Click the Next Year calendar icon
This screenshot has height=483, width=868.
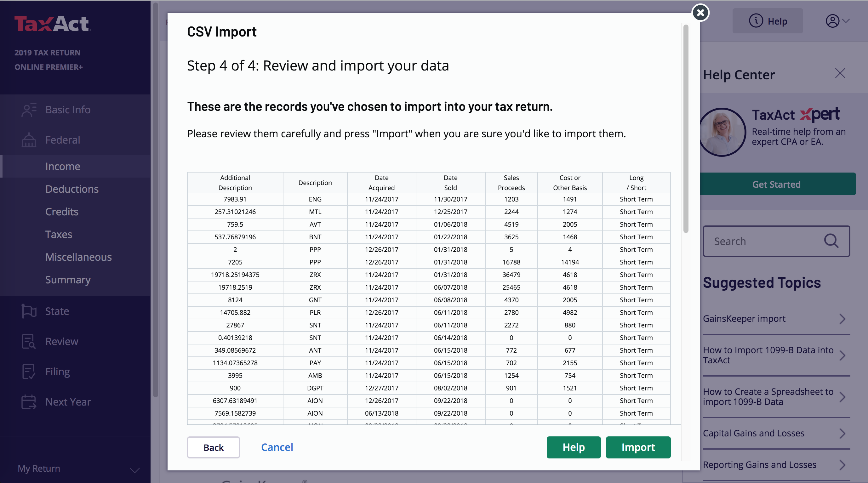29,402
